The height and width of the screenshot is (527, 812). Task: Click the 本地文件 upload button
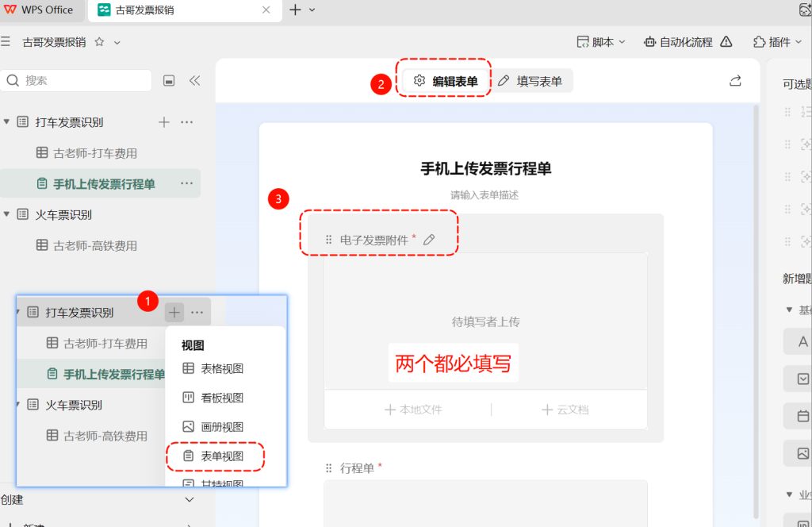(x=413, y=410)
